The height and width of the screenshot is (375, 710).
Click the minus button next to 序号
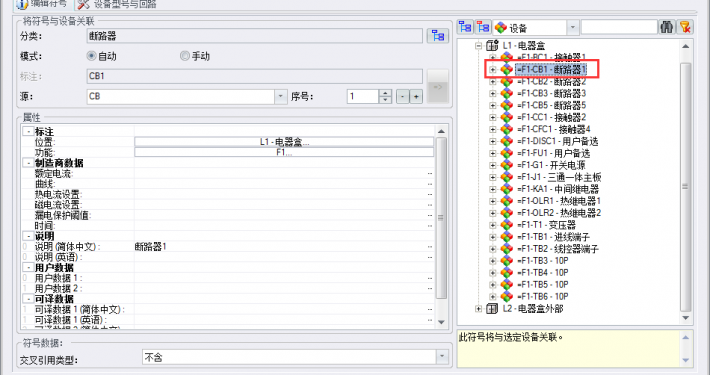pos(403,96)
